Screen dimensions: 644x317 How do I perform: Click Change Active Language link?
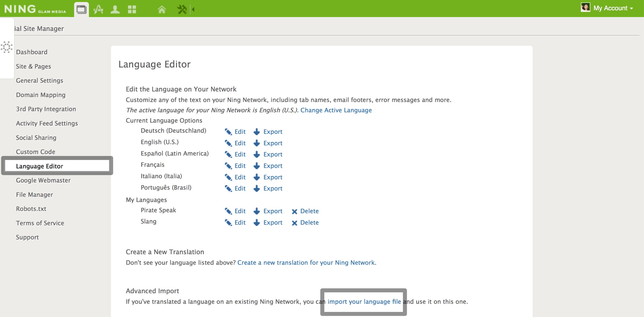click(336, 110)
